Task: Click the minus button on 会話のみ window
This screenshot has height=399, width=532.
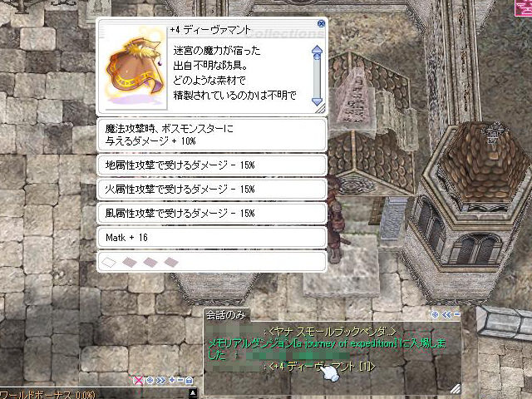Action: [x=457, y=314]
